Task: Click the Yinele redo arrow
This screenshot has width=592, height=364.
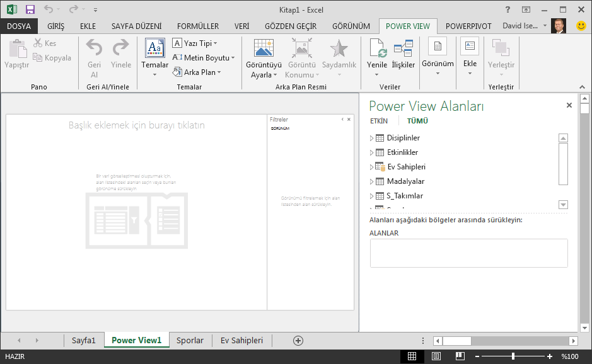Action: coord(121,47)
